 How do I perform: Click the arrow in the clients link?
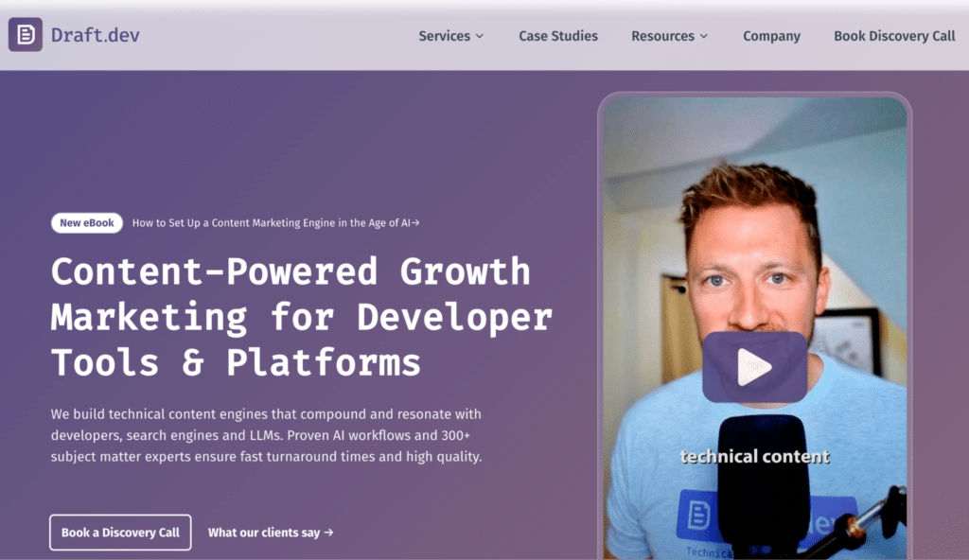[327, 532]
